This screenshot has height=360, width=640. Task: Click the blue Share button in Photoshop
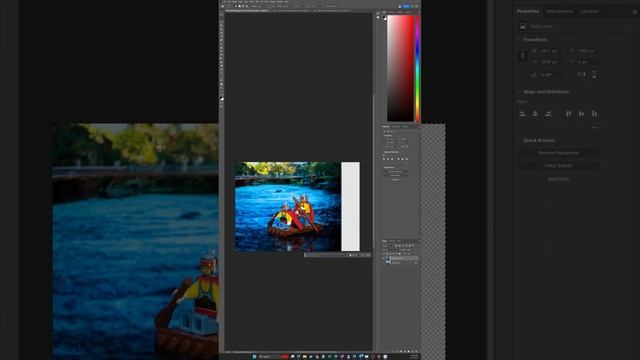coord(406,6)
